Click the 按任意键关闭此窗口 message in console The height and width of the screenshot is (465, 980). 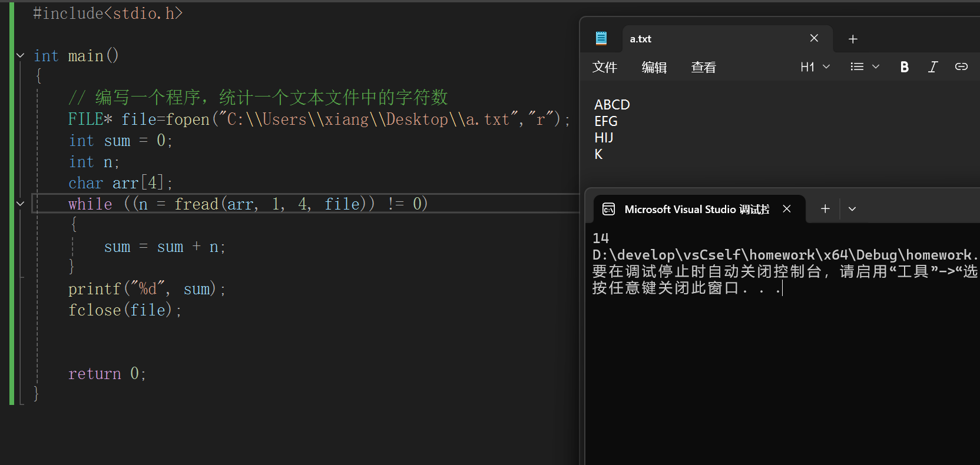coord(687,288)
